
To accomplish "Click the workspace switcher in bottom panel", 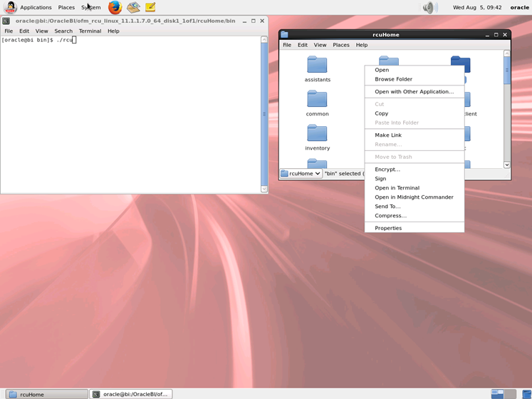I will 504,394.
